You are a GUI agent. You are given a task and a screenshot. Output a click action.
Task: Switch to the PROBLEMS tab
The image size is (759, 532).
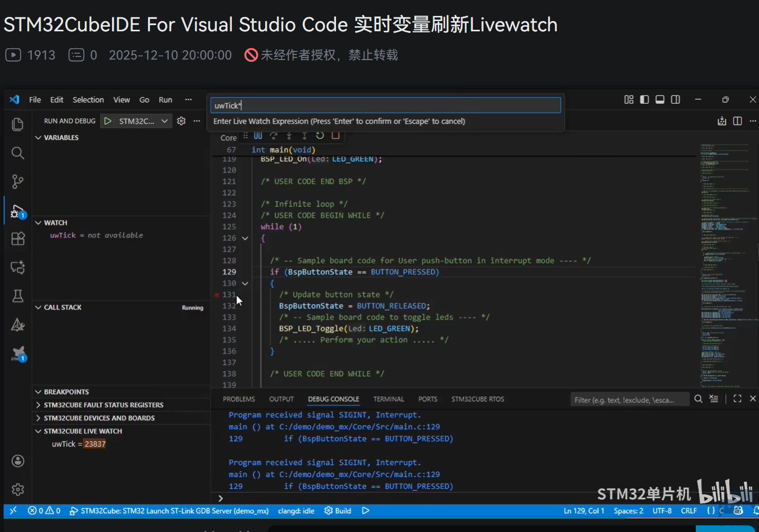(x=239, y=399)
